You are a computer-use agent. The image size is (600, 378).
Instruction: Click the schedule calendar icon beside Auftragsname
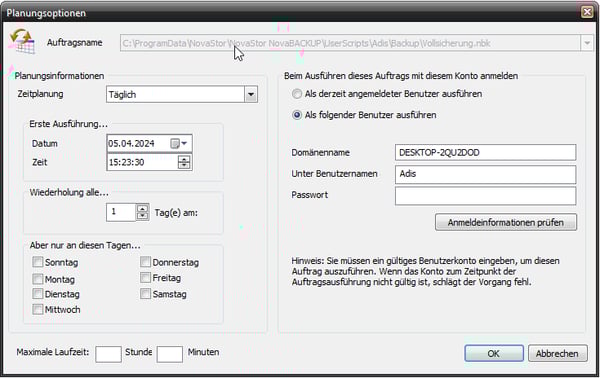coord(23,41)
